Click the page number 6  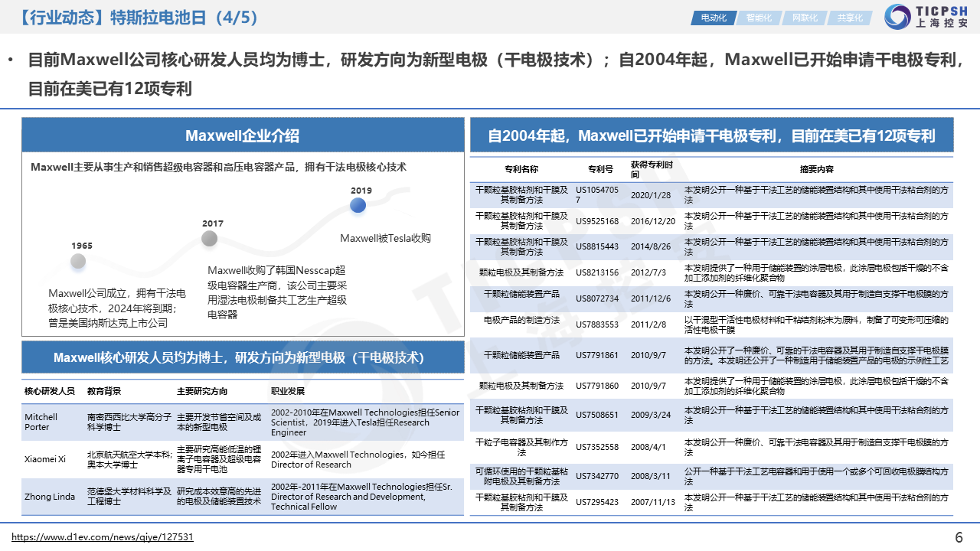[959, 537]
